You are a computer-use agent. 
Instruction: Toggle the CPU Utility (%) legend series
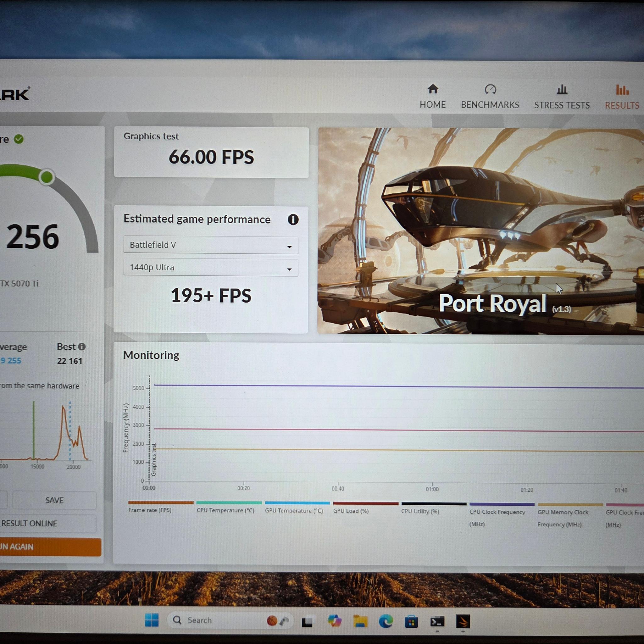pos(434,508)
